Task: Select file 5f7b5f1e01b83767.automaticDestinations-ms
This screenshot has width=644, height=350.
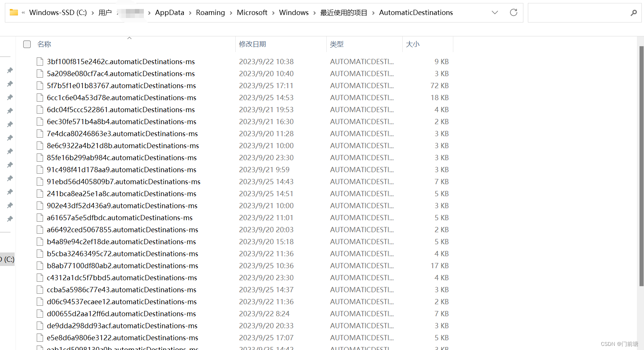Action: click(121, 86)
